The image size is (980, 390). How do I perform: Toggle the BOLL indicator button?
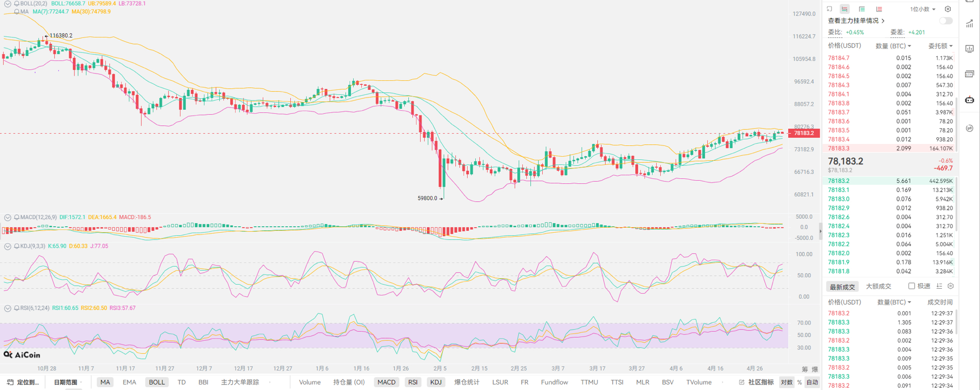point(157,383)
